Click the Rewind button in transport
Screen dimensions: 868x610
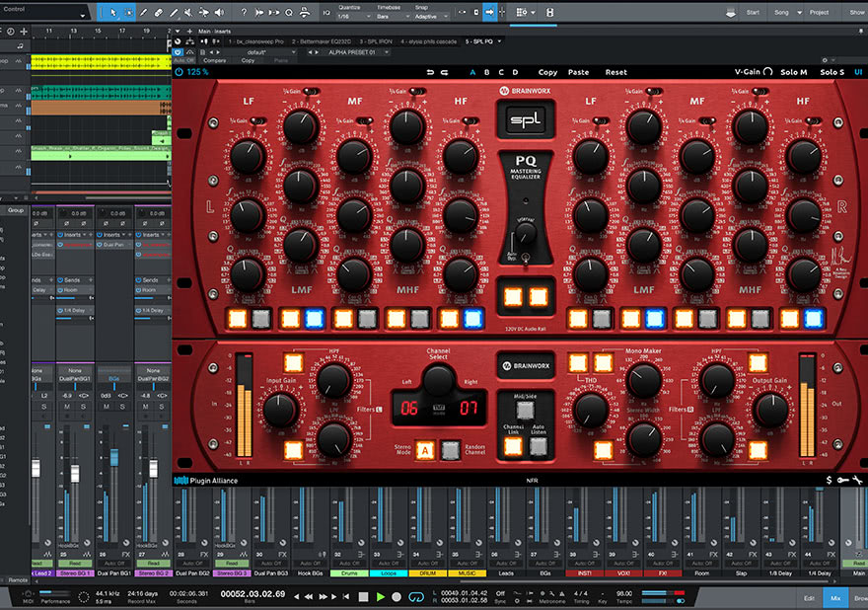[309, 597]
